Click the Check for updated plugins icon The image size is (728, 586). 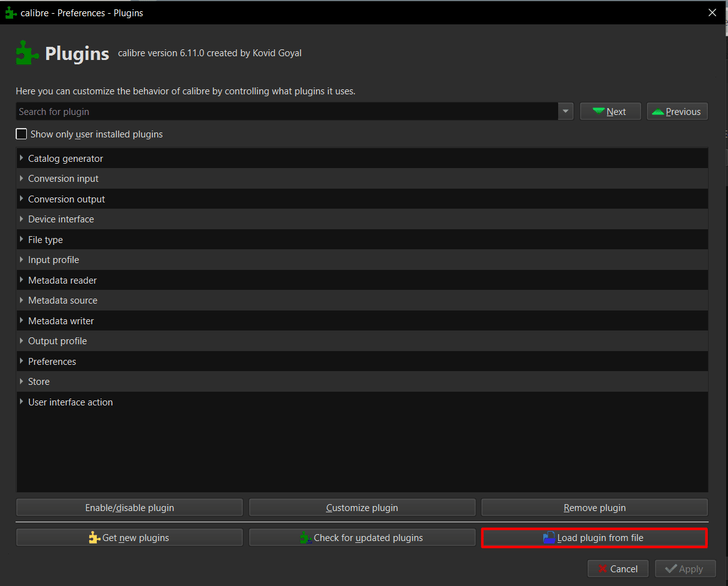coord(306,538)
